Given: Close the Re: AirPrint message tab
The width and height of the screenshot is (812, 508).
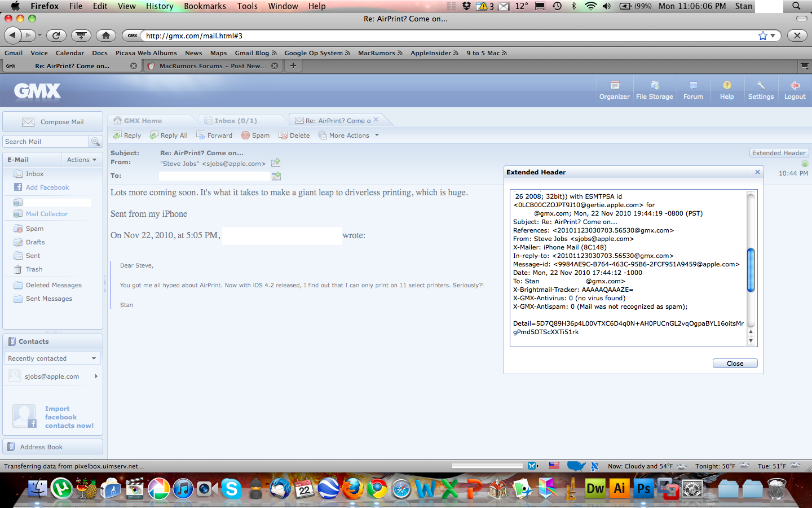Looking at the screenshot, I should tap(376, 120).
